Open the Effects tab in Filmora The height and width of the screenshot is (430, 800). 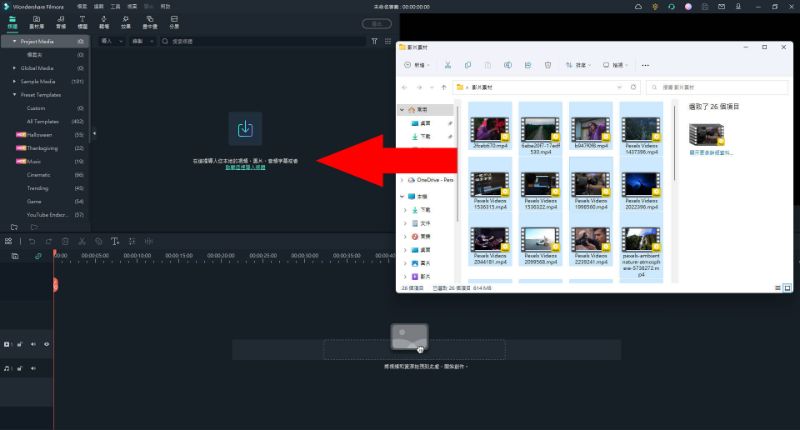[x=126, y=22]
